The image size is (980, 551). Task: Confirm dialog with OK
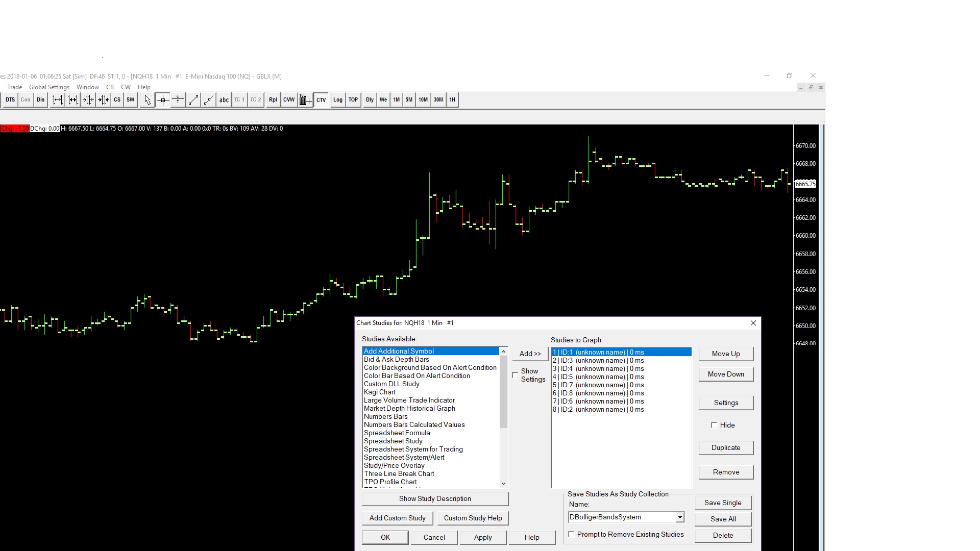pos(385,537)
